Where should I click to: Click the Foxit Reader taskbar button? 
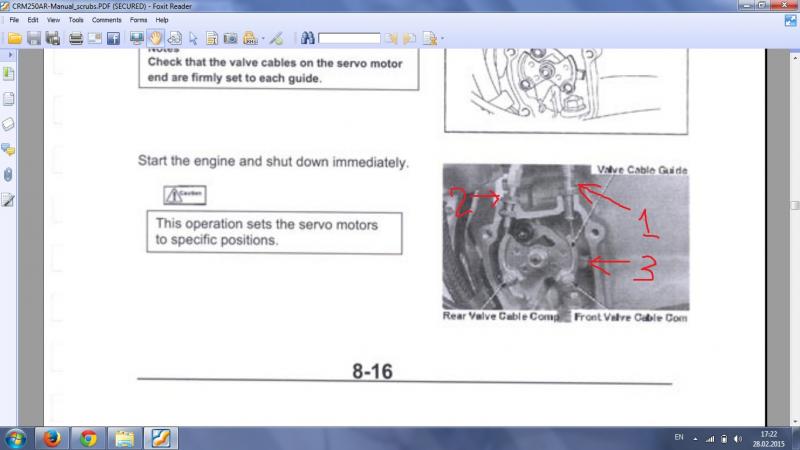(x=160, y=439)
